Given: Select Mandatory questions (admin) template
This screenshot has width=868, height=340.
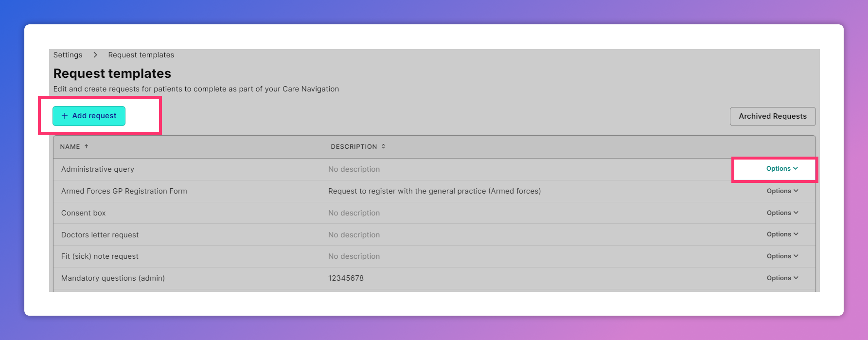Looking at the screenshot, I should click(113, 278).
